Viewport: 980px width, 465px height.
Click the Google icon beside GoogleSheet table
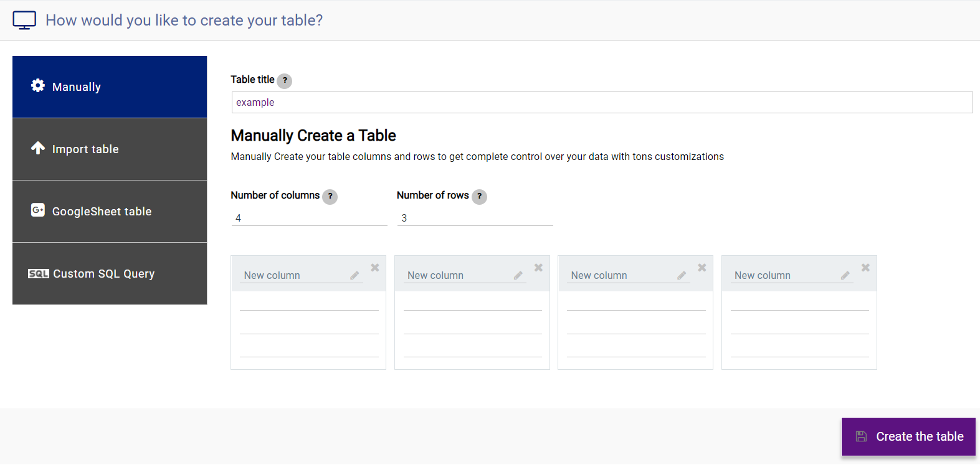pyautogui.click(x=38, y=210)
